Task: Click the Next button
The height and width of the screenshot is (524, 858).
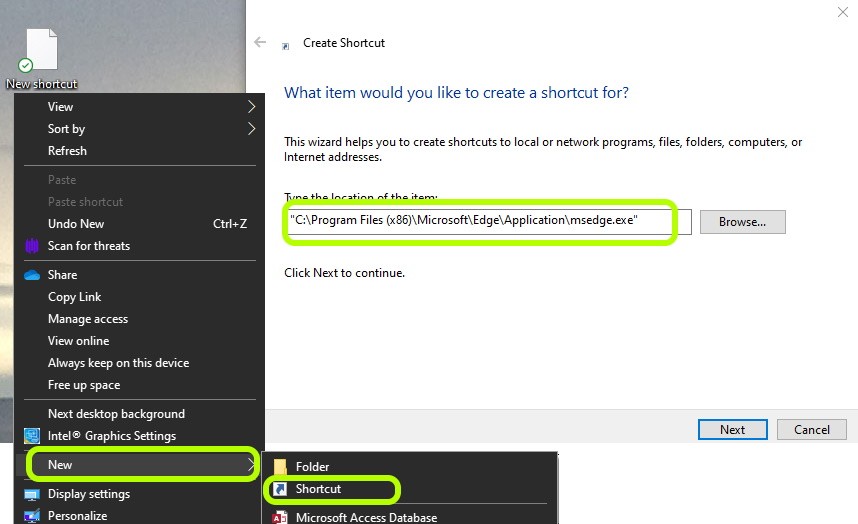Action: pyautogui.click(x=732, y=430)
